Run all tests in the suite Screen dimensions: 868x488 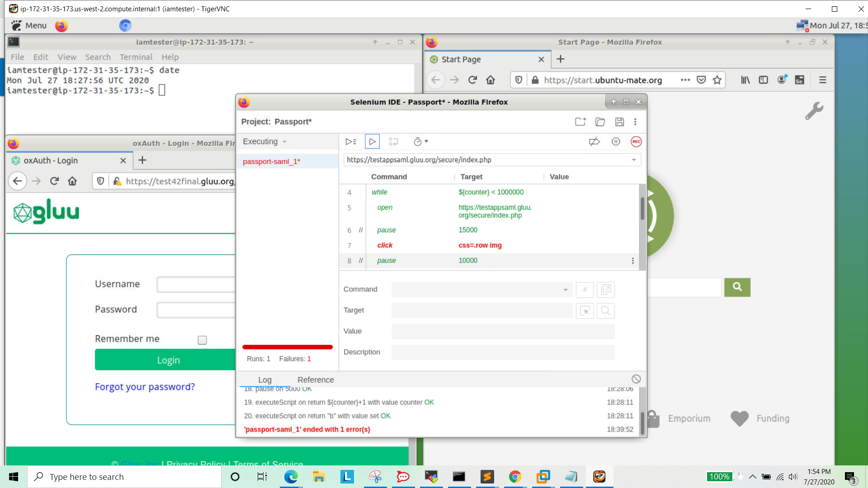(350, 141)
